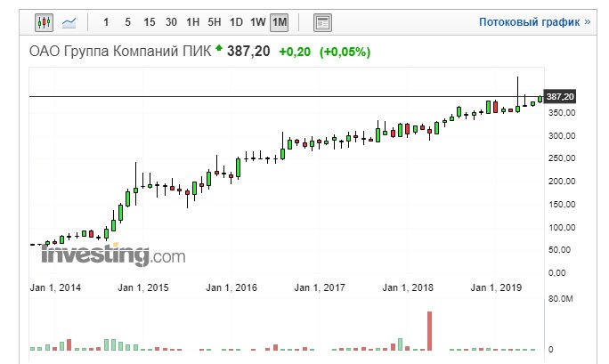The width and height of the screenshot is (609, 364).
Task: Click the Jan 1, 2018 axis label
Action: 408,287
